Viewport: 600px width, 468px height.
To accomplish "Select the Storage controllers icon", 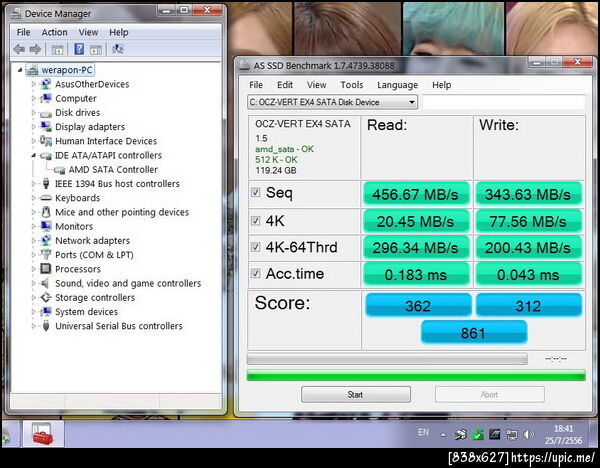I will (46, 297).
